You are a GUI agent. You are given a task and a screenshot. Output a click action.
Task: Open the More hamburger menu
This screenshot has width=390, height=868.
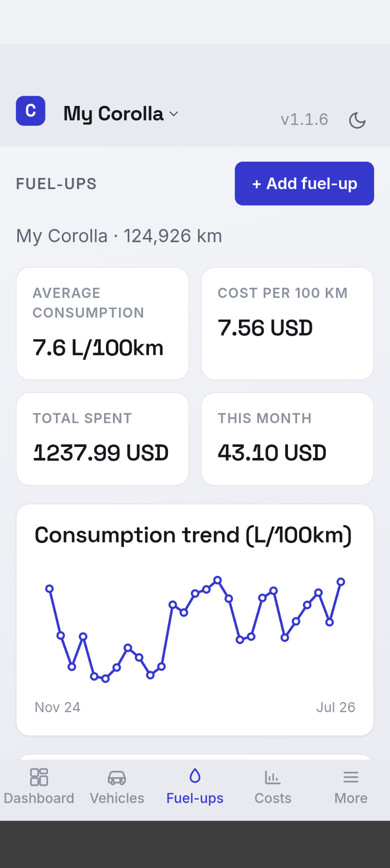pyautogui.click(x=351, y=778)
